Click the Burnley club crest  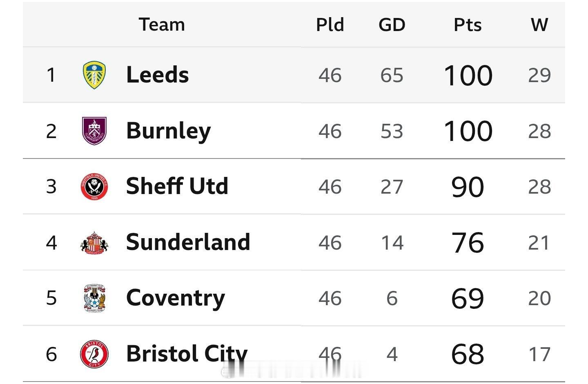pos(94,131)
